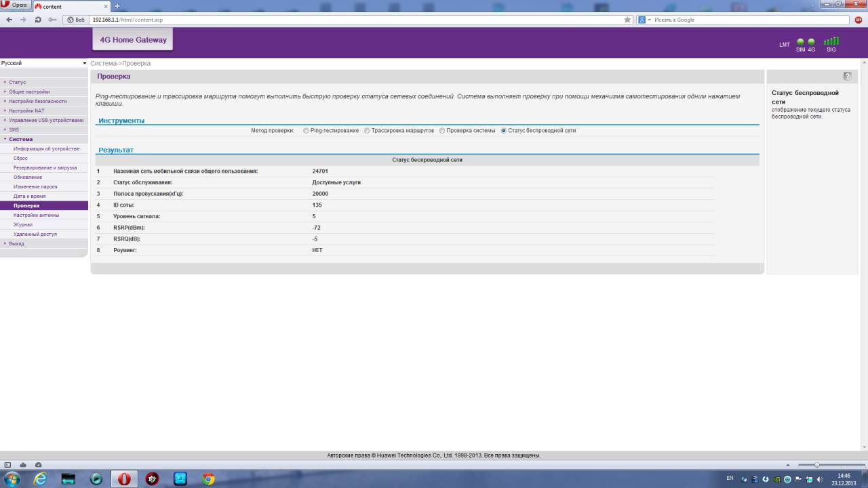Viewport: 868px width, 488px height.
Task: Click the Opera Link cloud icon
Action: (22, 465)
